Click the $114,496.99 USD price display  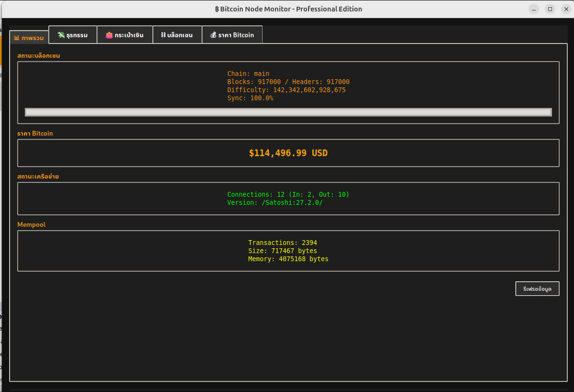(288, 153)
